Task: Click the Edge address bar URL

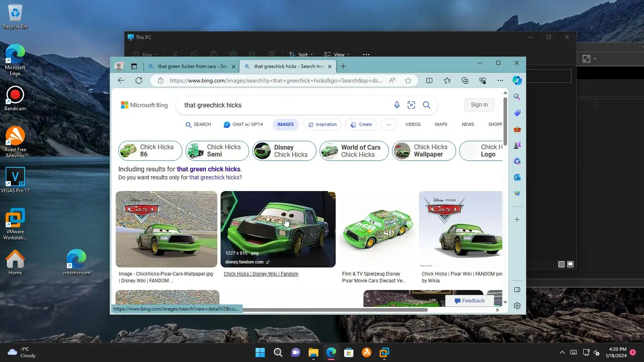Action: coord(275,80)
